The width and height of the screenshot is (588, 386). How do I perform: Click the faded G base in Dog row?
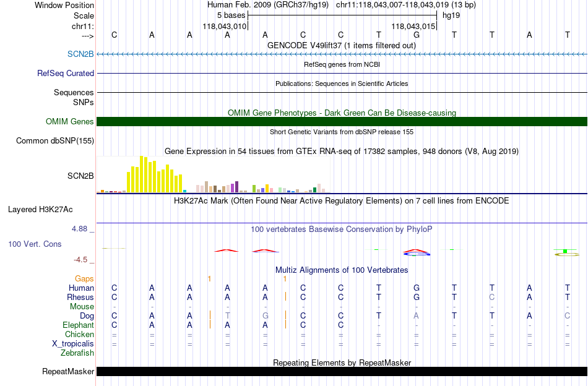(x=266, y=316)
